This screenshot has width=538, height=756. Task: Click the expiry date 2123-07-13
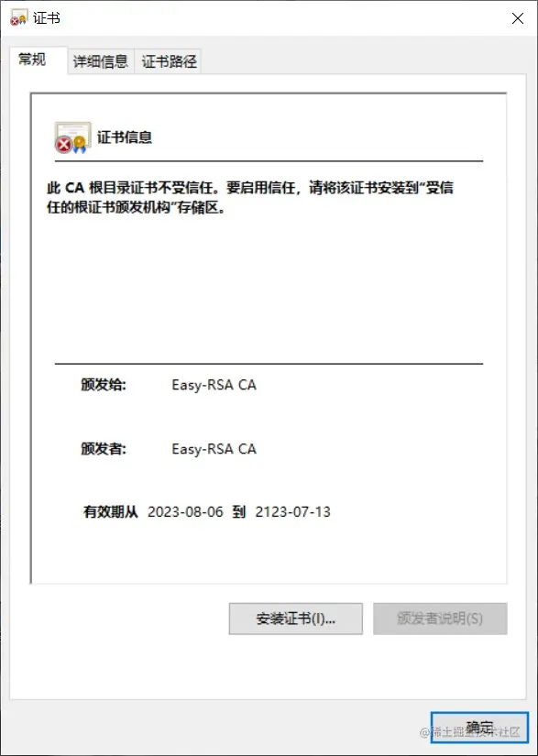(x=293, y=511)
